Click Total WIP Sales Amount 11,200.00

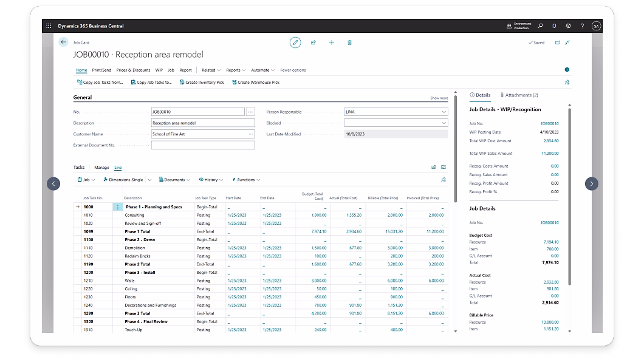550,154
